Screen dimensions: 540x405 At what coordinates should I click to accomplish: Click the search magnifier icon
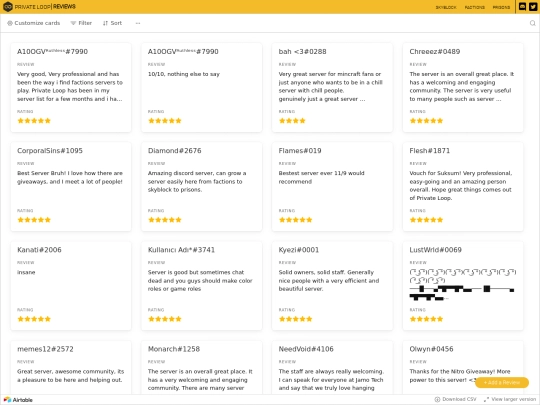[x=532, y=23]
